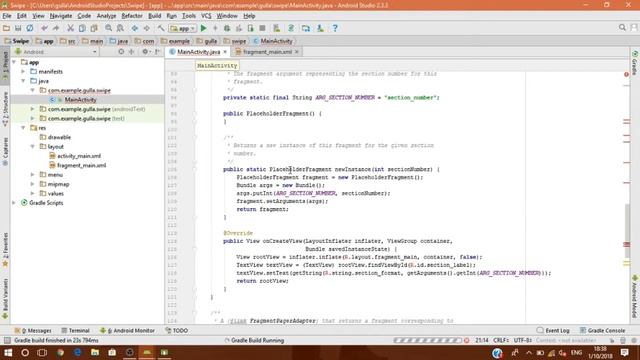The height and width of the screenshot is (360, 640).
Task: Click the Search Everywhere magnifier icon
Action: click(622, 27)
